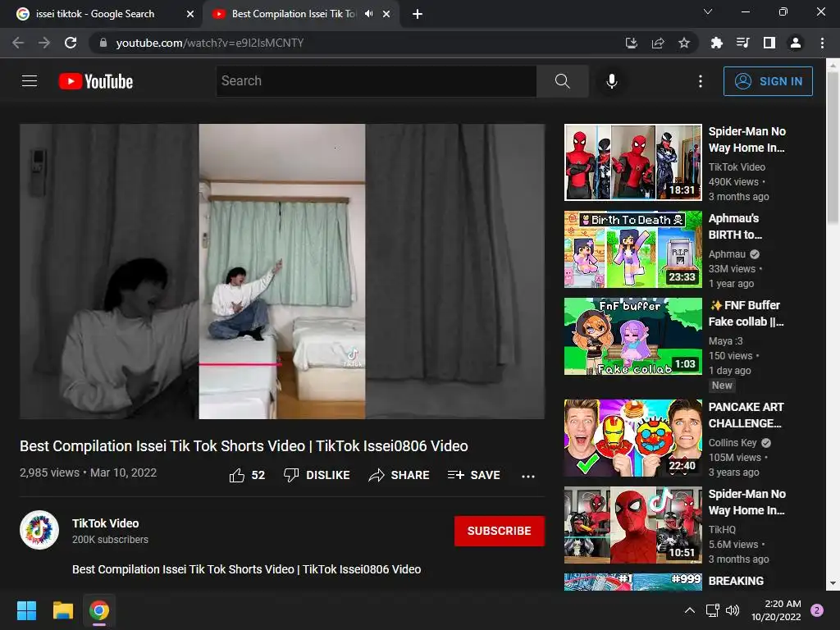840x630 pixels.
Task: Open the Share dialog for the video
Action: (399, 475)
